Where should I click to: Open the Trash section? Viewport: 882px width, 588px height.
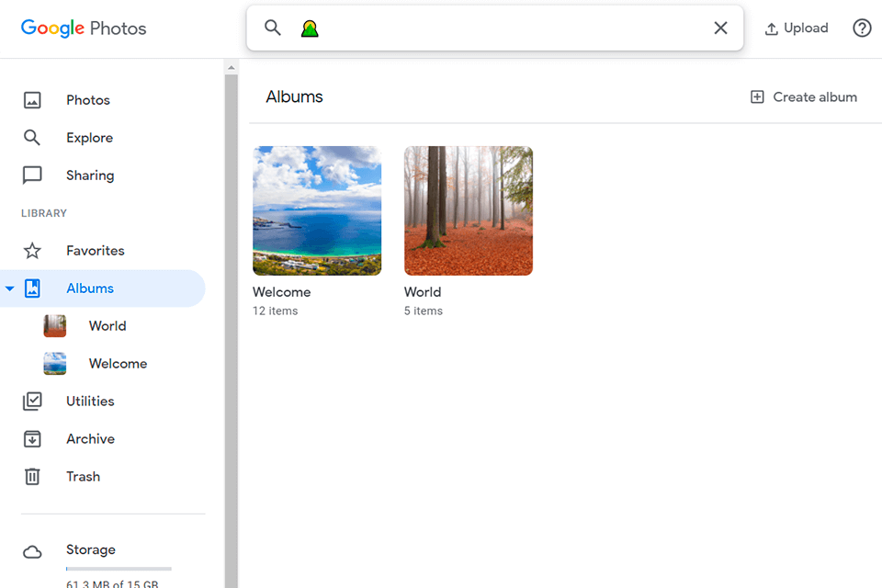point(84,477)
